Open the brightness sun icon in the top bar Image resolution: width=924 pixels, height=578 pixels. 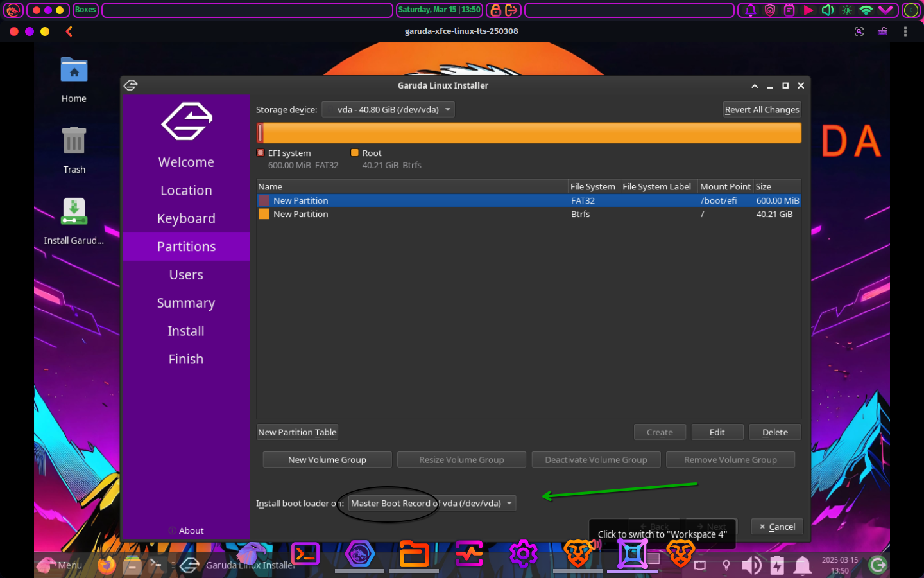click(847, 10)
